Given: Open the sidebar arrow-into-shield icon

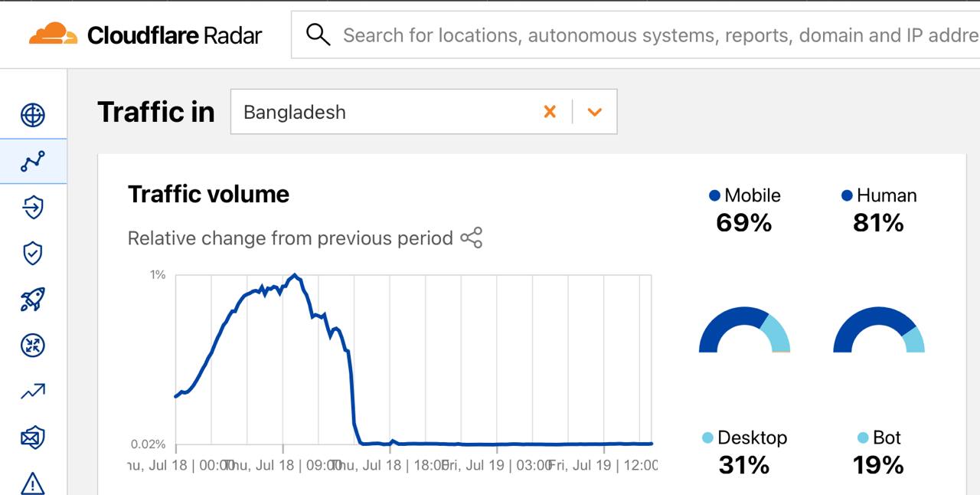Looking at the screenshot, I should tap(33, 208).
